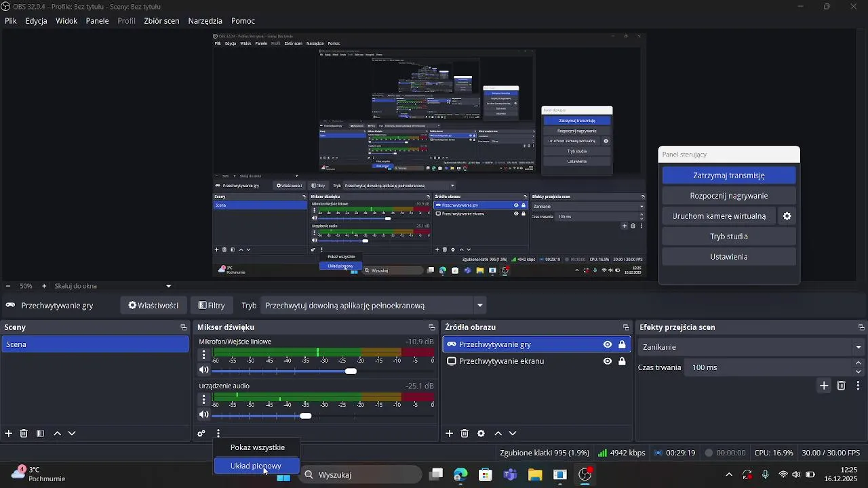The height and width of the screenshot is (488, 868).
Task: Click Zatrzymaj transmisję button
Action: (x=729, y=176)
